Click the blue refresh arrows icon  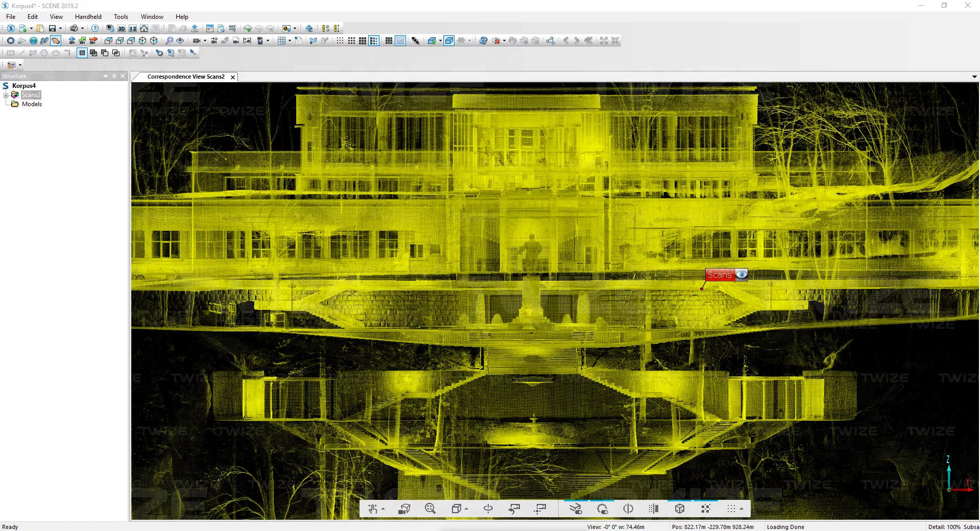(x=483, y=41)
